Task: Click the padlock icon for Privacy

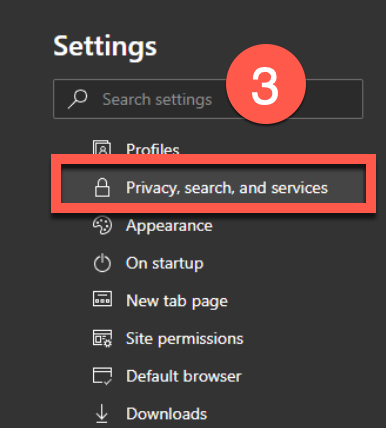Action: click(102, 187)
